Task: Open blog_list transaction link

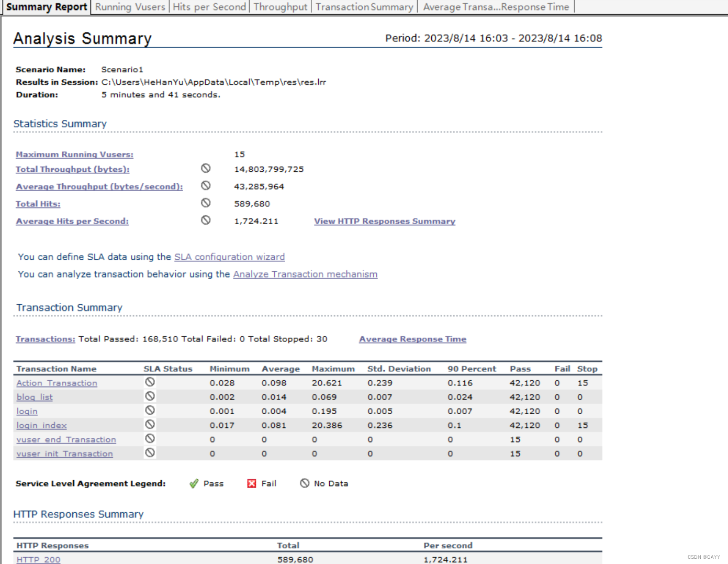Action: click(35, 397)
